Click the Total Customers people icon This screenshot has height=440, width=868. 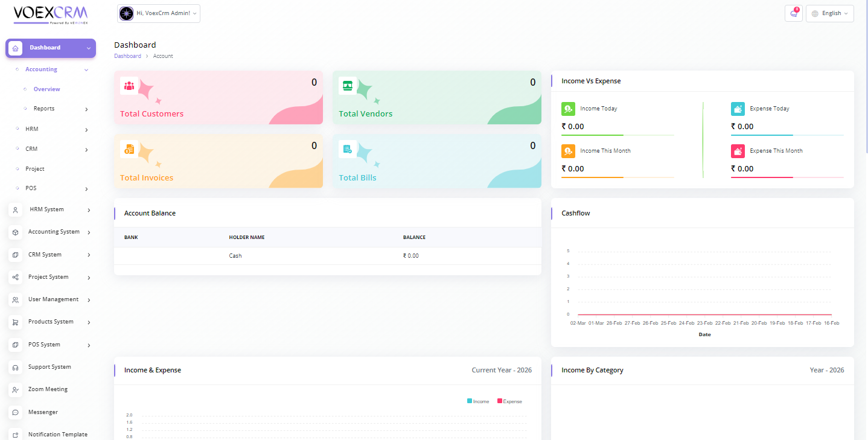pyautogui.click(x=129, y=86)
